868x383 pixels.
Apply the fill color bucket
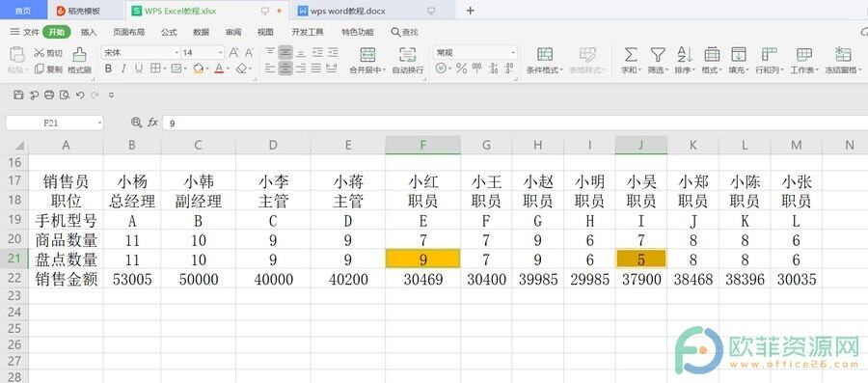(198, 69)
